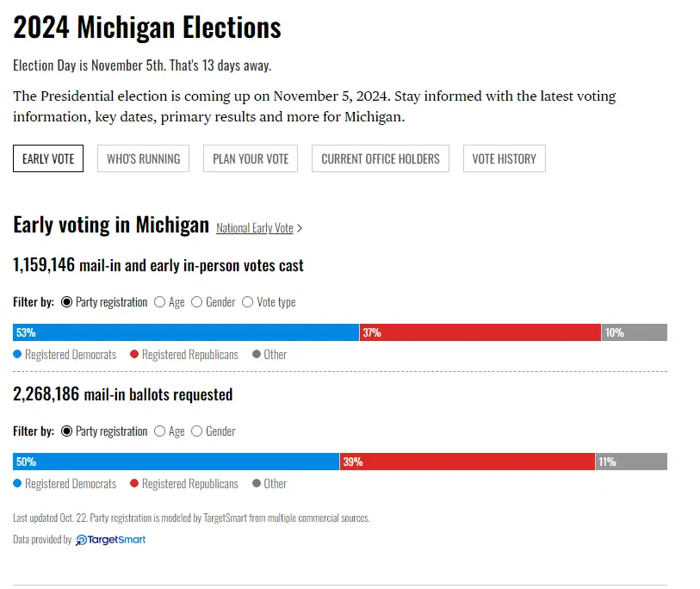700x589 pixels.
Task: Click the 53% Democrats bar segment
Action: pyautogui.click(x=186, y=332)
